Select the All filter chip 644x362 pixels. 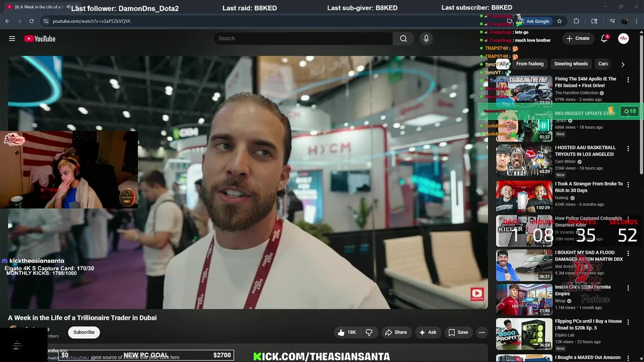[503, 64]
